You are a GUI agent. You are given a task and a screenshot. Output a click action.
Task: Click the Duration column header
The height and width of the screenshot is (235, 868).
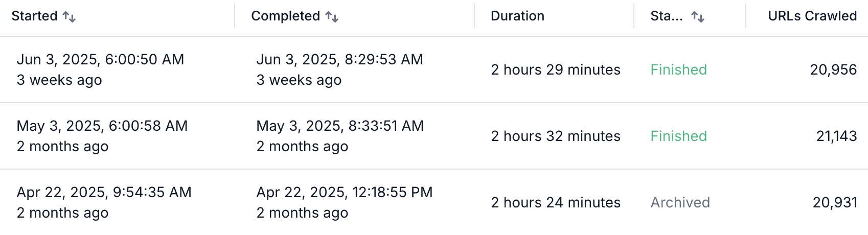pyautogui.click(x=517, y=16)
